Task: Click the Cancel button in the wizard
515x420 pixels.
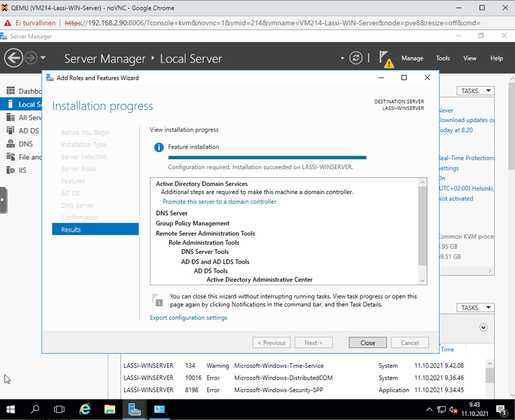Action: [x=409, y=343]
